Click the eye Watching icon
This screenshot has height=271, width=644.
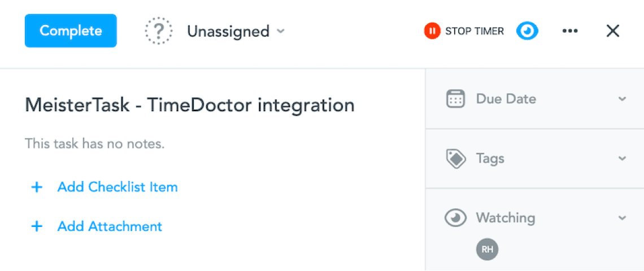(455, 218)
